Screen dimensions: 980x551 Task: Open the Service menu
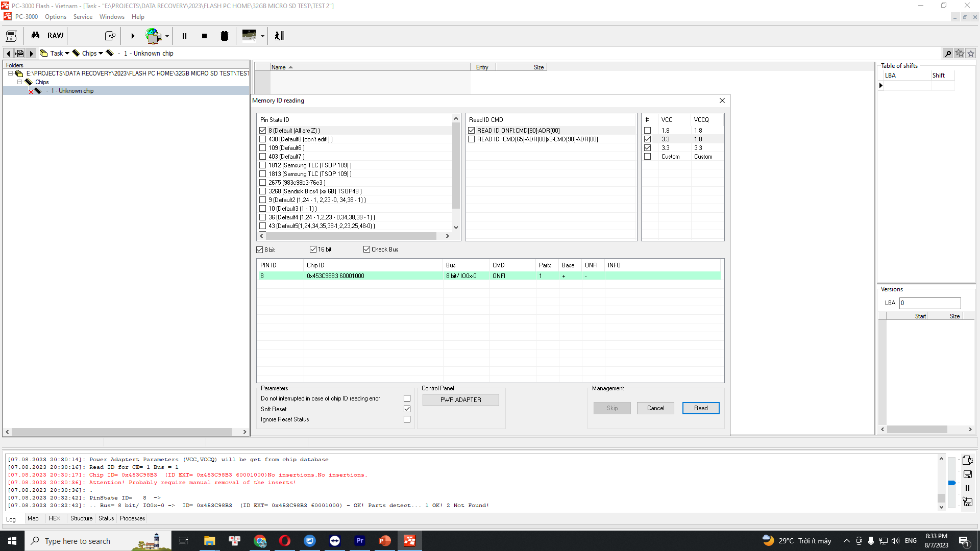pos(83,17)
